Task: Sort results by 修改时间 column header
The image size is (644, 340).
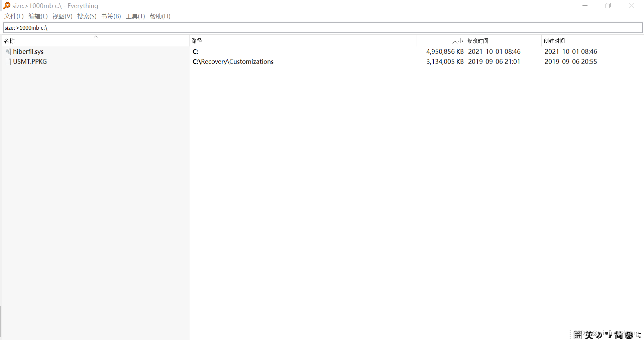Action: pyautogui.click(x=503, y=41)
